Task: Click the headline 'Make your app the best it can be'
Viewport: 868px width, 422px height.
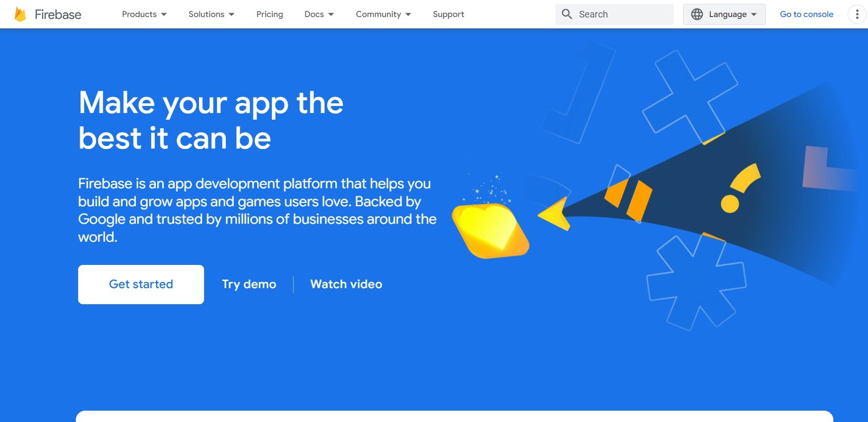Action: coord(211,120)
